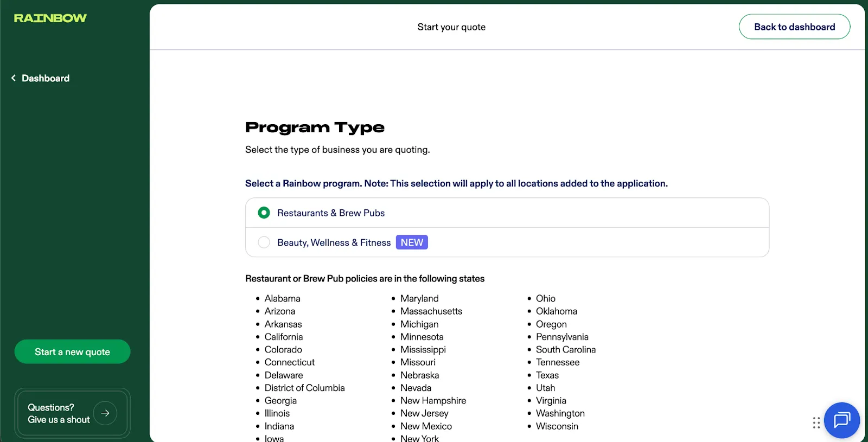Click Indiana in the state list
Screen dimensions: 868x442
[279, 426]
